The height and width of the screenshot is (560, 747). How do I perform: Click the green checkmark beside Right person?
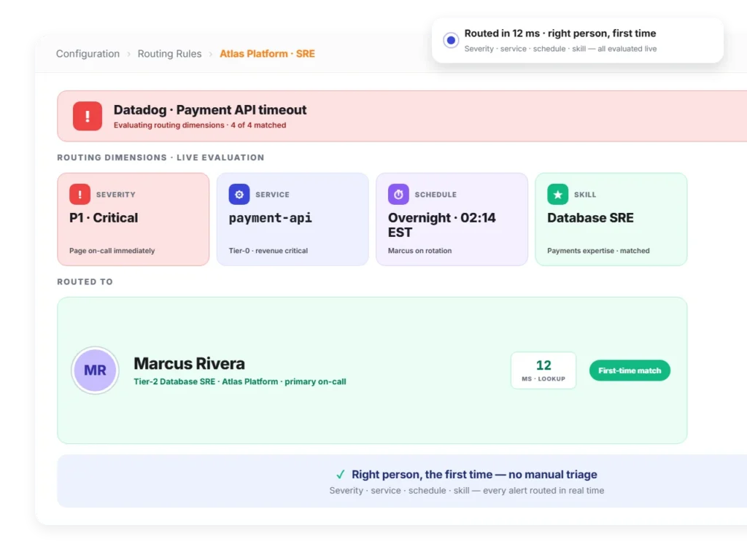(340, 474)
